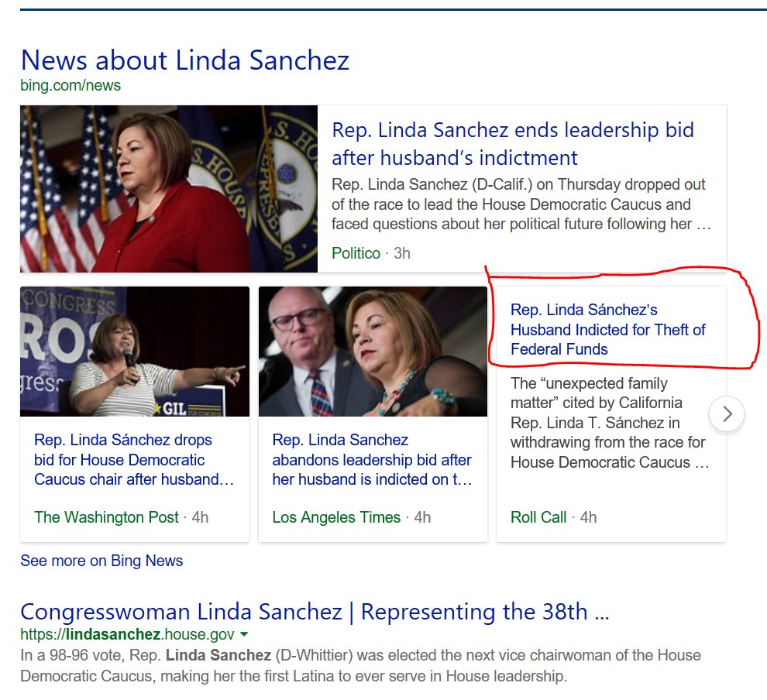767x700 pixels.
Task: Click the Los Angeles Times source name
Action: (x=336, y=517)
